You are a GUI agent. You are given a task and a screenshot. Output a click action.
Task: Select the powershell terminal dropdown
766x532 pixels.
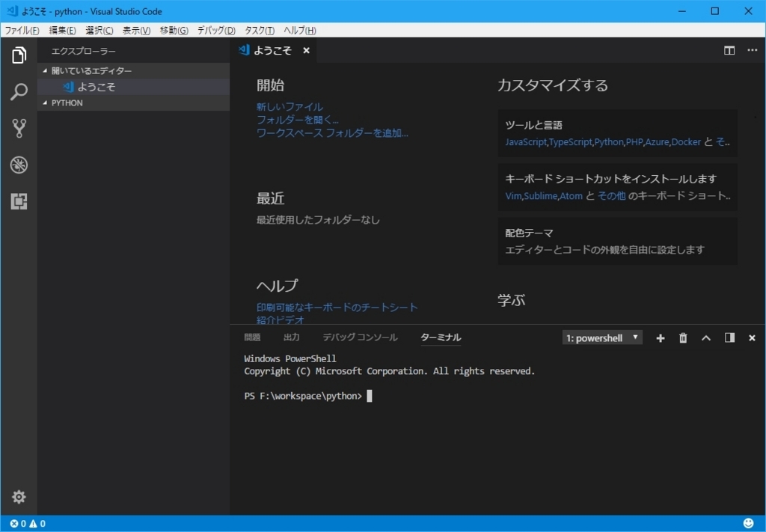pyautogui.click(x=602, y=338)
